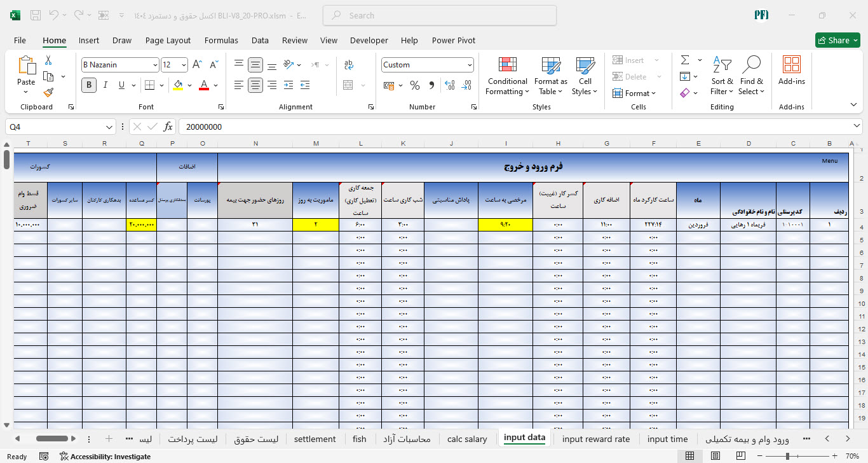Apply Percent Style
Viewport: 868px width, 463px height.
(x=415, y=85)
